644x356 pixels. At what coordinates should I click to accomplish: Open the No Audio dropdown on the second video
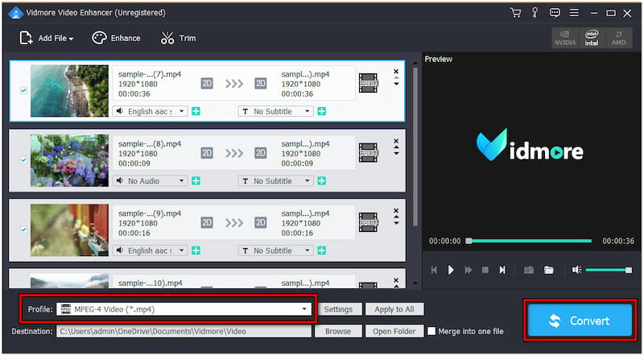click(x=150, y=181)
